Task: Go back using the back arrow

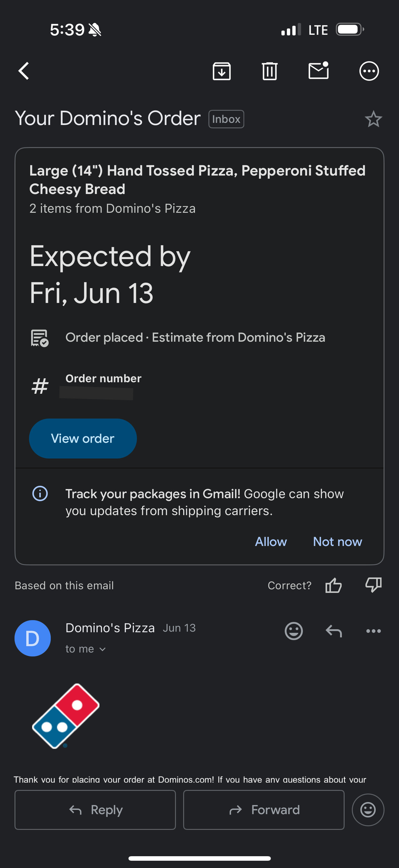Action: pyautogui.click(x=24, y=71)
